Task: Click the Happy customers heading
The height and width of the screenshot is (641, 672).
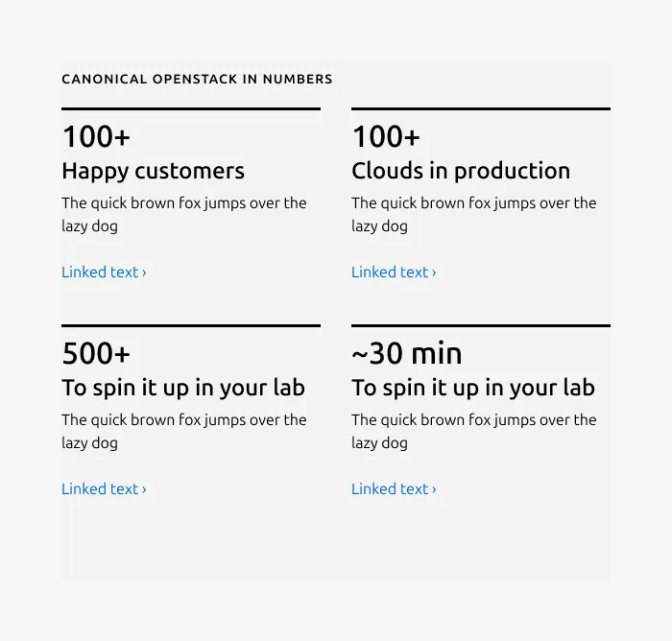Action: pyautogui.click(x=153, y=172)
